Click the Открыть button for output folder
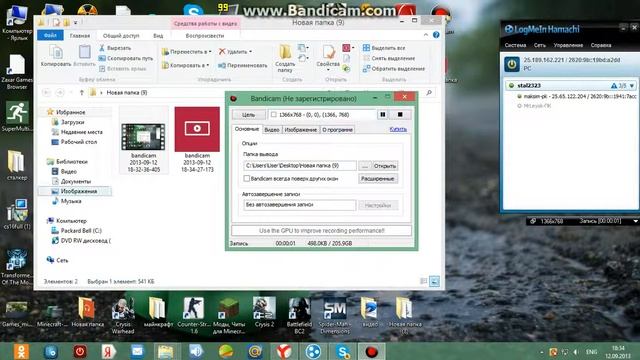 384,166
